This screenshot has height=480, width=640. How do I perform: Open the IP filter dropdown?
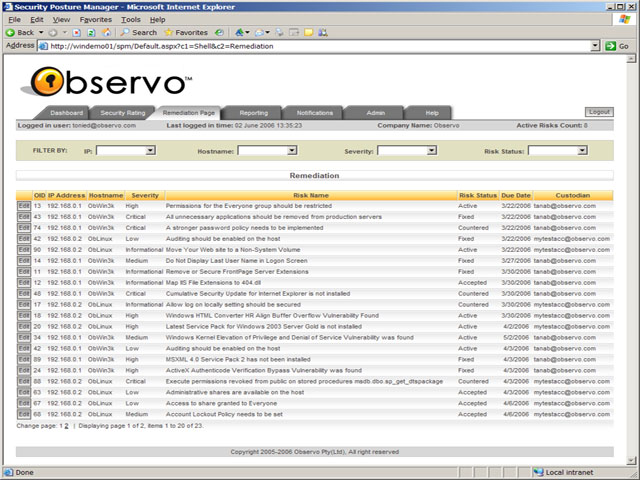coord(150,151)
